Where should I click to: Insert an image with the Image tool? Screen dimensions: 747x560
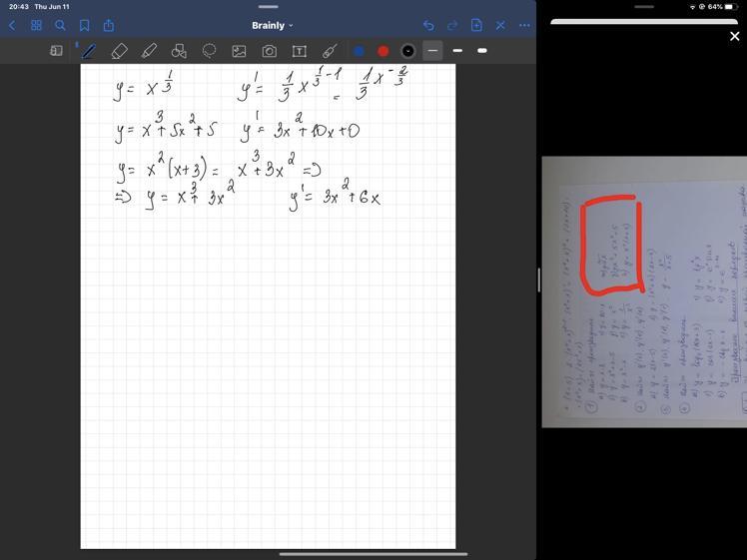point(239,51)
